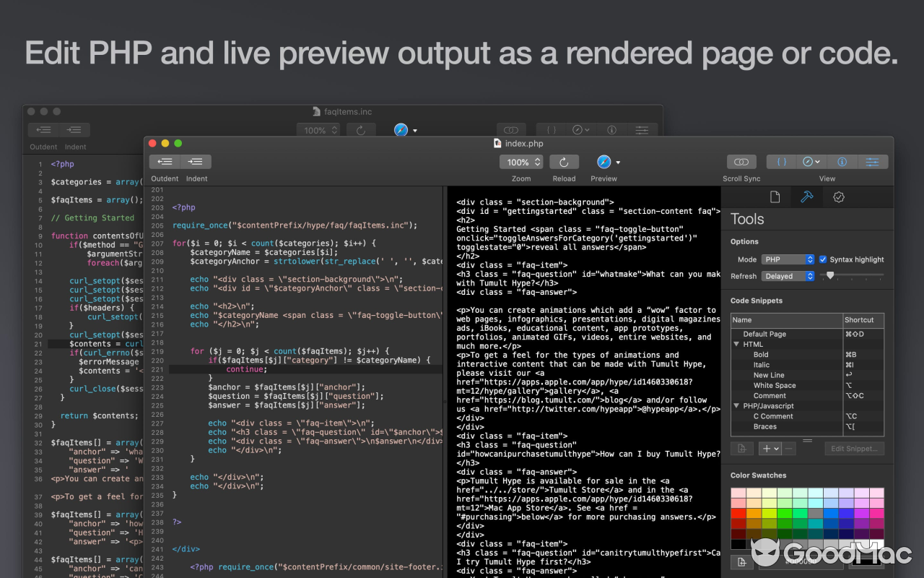Click the hex color input field
The image size is (924, 578).
click(x=801, y=561)
